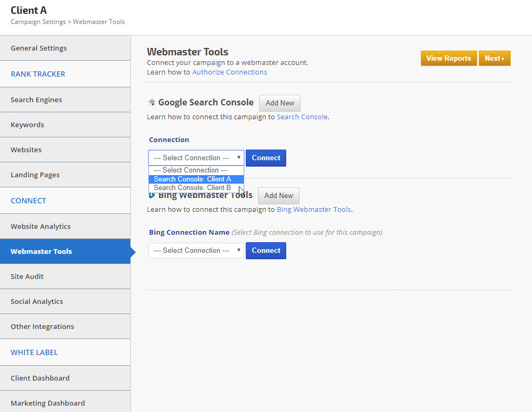Screen dimensions: 532x412
Task: Navigate to Keywords in sidebar
Action: pos(27,125)
